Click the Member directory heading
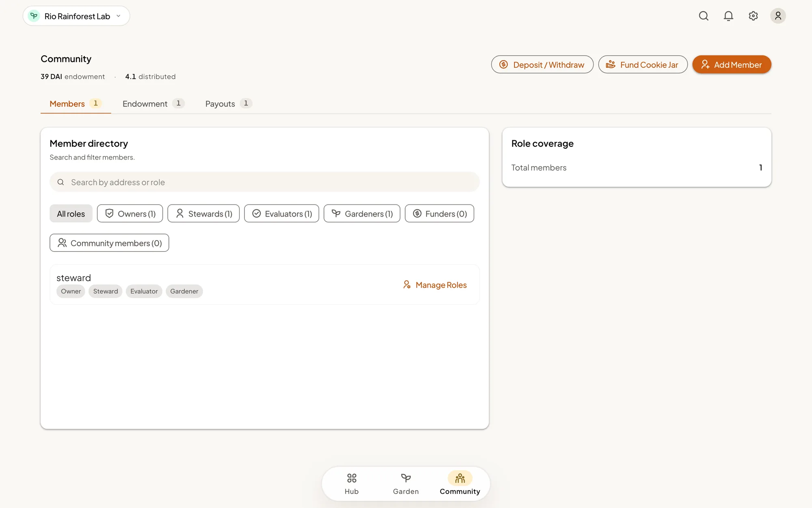The height and width of the screenshot is (508, 812). 89,143
